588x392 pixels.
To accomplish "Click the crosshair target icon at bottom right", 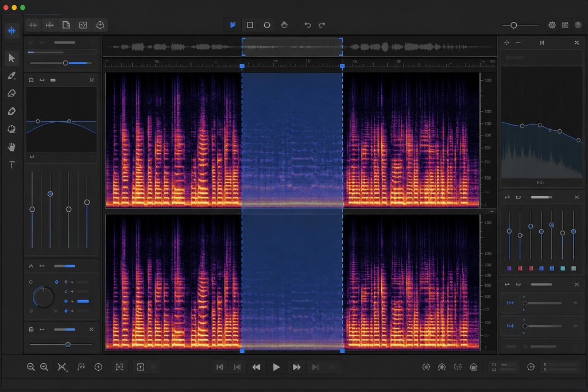I will coord(531,367).
